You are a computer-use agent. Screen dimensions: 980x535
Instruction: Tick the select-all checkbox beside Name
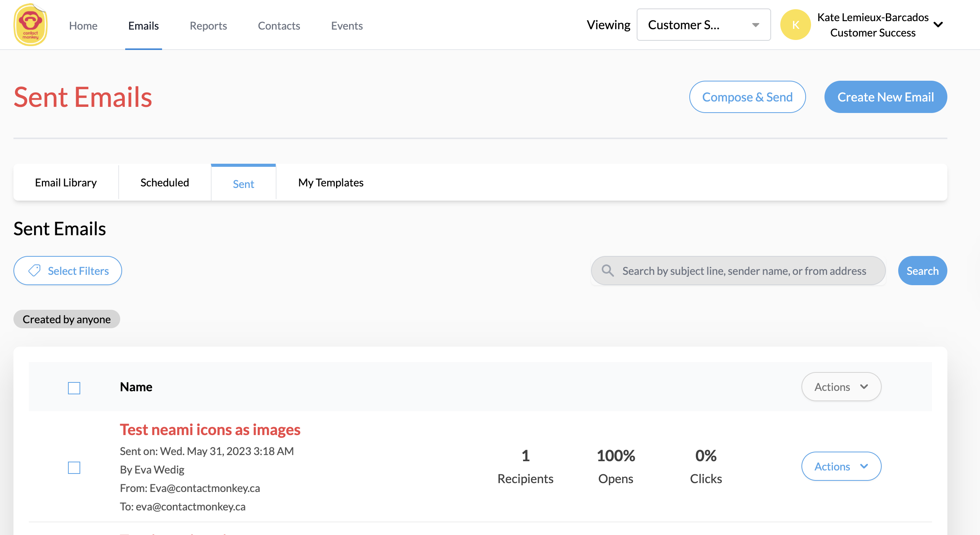pos(74,388)
